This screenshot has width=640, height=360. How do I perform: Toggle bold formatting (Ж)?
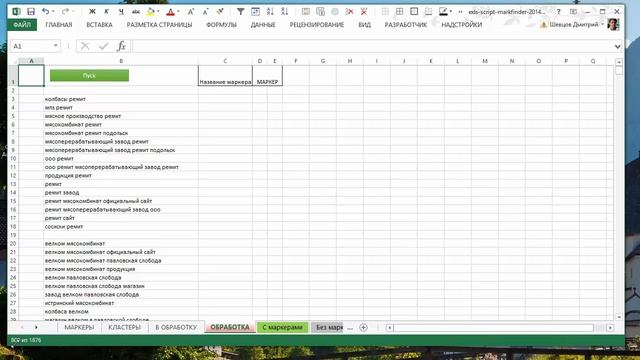click(x=92, y=12)
